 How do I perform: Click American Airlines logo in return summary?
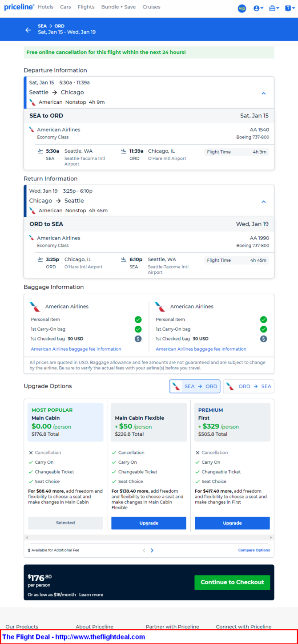32,211
